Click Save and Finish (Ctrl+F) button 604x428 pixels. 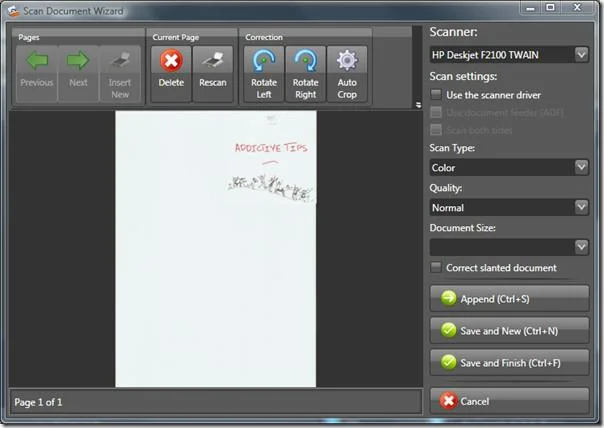click(509, 361)
